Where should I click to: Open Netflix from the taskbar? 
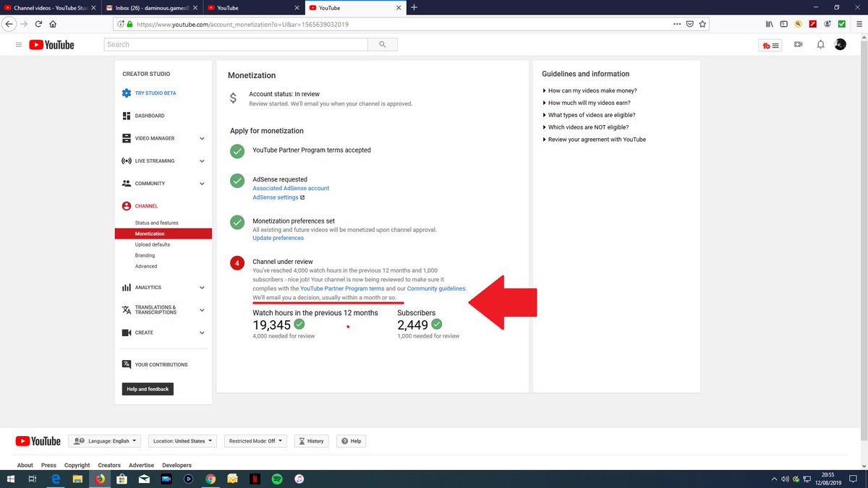tap(255, 479)
